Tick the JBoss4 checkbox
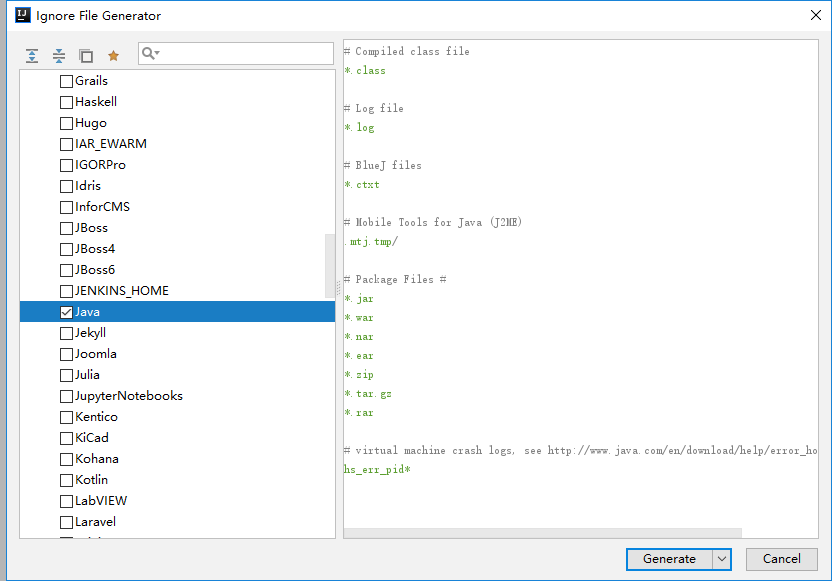Image resolution: width=832 pixels, height=581 pixels. click(66, 249)
